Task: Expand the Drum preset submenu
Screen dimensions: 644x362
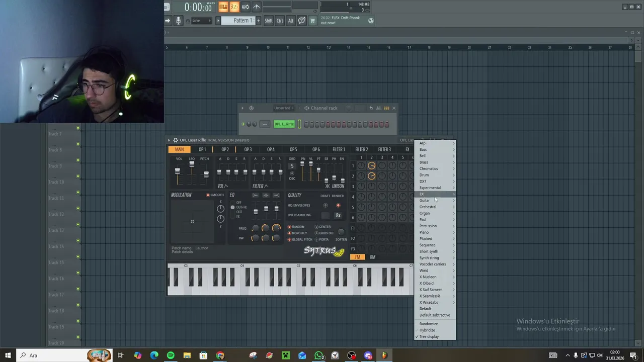Action: coord(435,175)
